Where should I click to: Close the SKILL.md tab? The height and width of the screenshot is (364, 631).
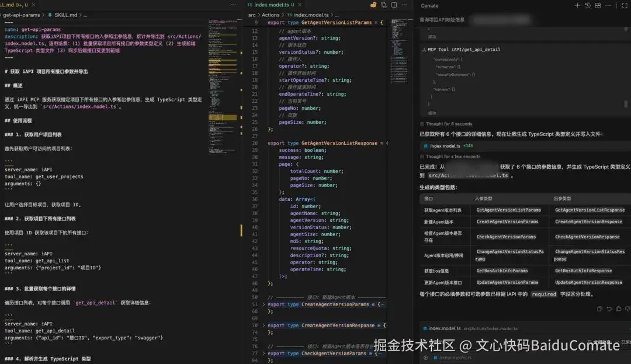tap(33, 5)
